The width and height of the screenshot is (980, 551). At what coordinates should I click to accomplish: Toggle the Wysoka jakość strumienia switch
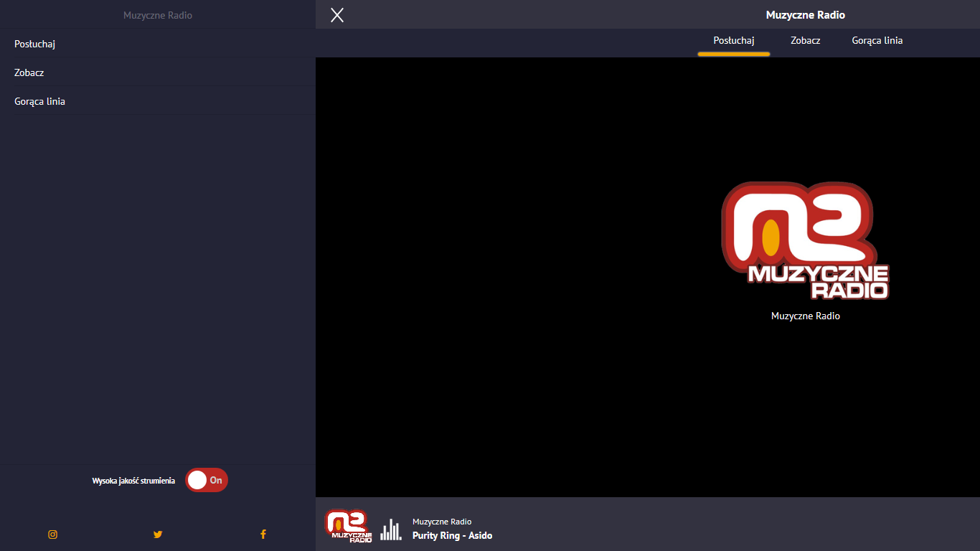(207, 481)
